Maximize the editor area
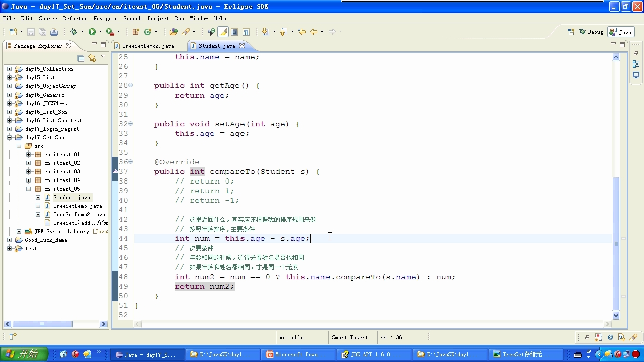The image size is (644, 362). (x=622, y=45)
